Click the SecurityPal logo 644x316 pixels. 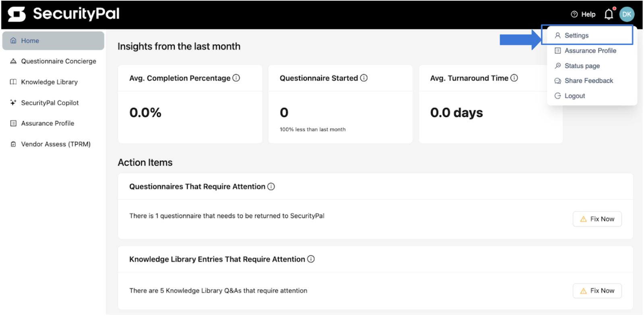[64, 14]
